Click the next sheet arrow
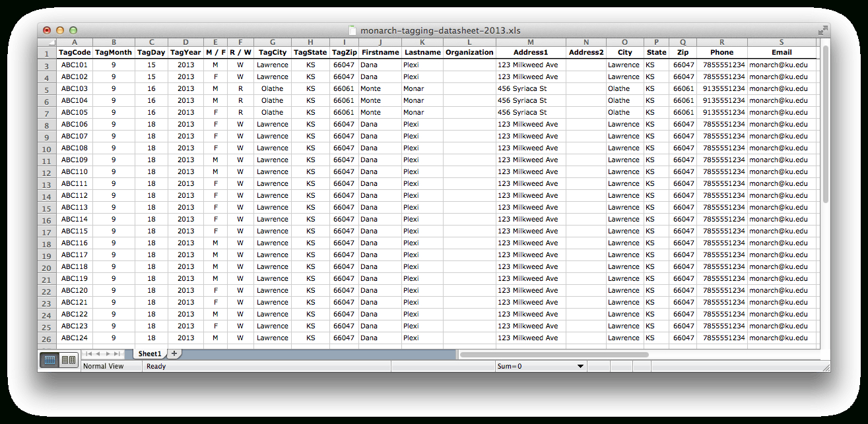This screenshot has height=424, width=868. pyautogui.click(x=108, y=353)
